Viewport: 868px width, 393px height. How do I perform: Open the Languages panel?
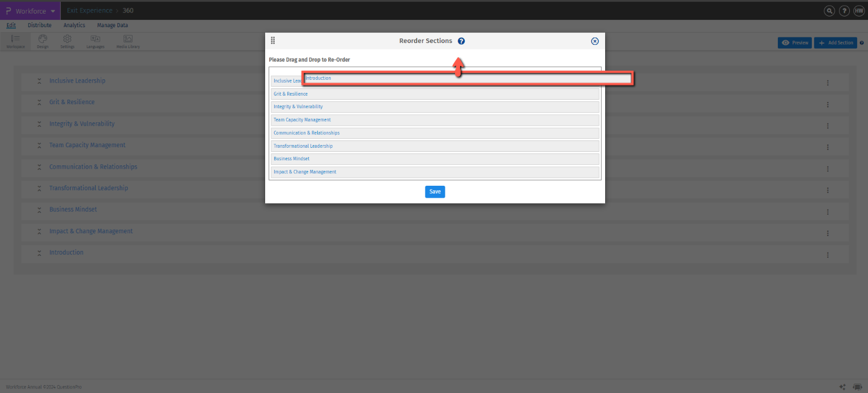click(95, 40)
